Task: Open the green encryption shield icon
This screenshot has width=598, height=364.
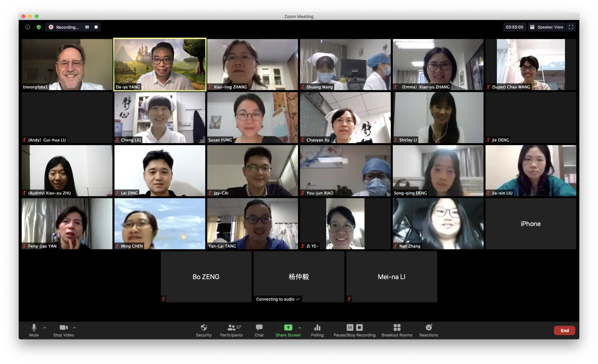Action: [x=39, y=27]
